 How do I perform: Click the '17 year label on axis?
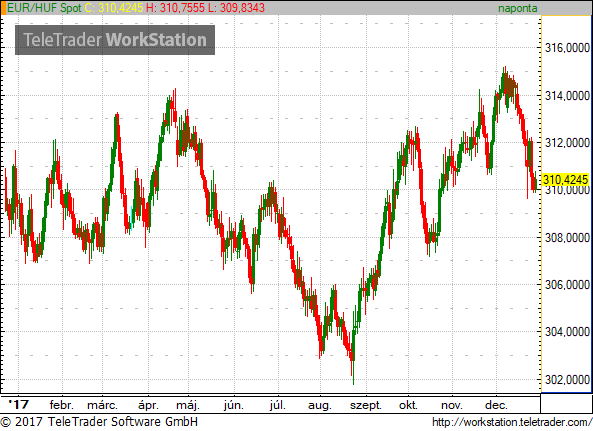(19, 405)
